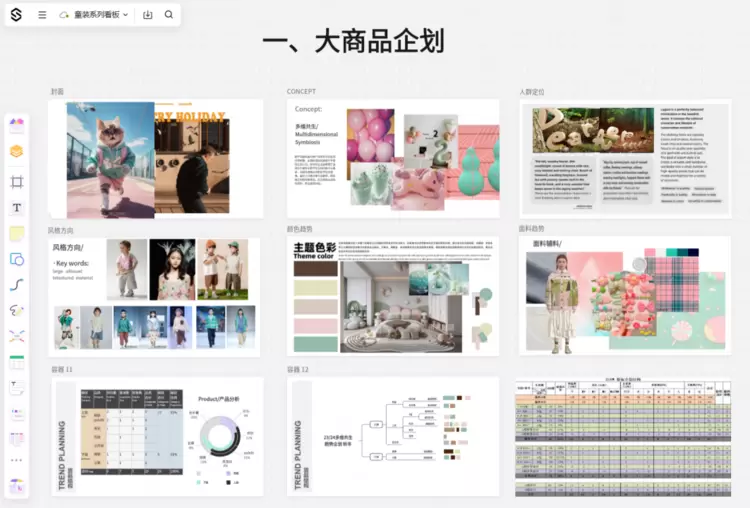
Task: Open the hamburger main menu
Action: (42, 15)
